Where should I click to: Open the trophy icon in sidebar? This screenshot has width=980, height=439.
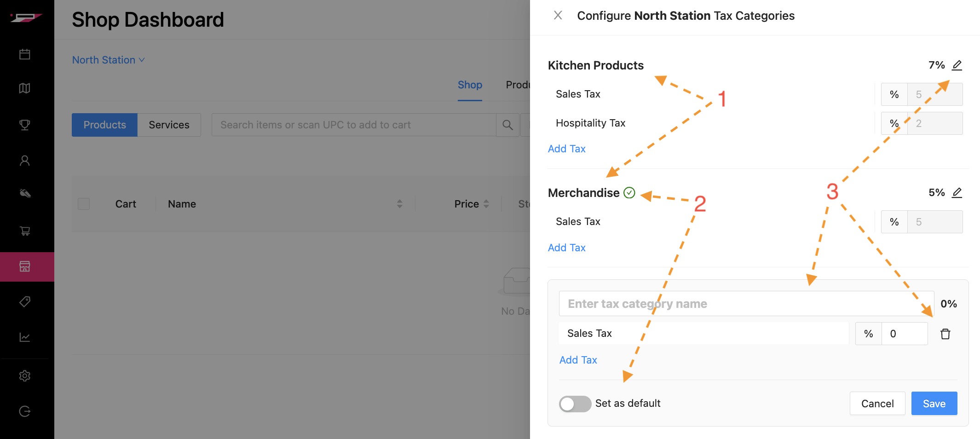25,125
